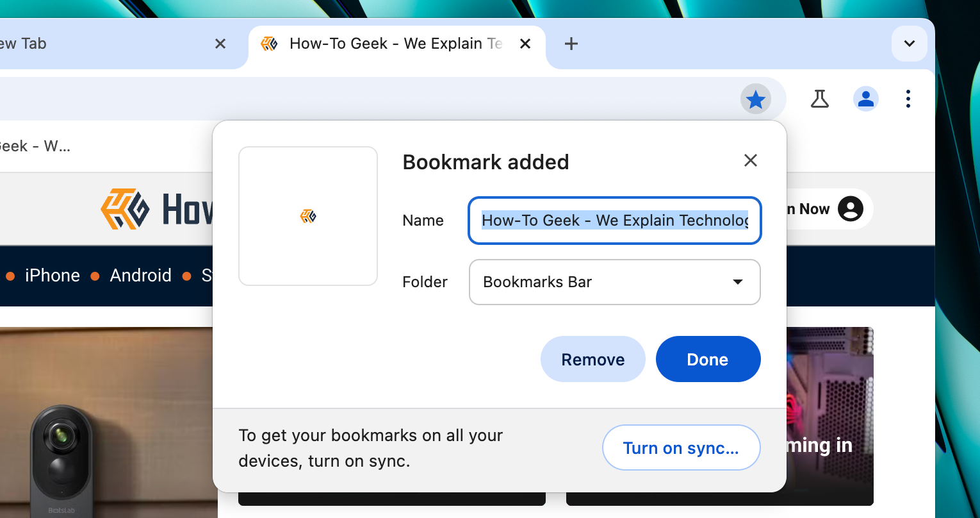Click the How-To Geek site logo
The image size is (980, 518).
click(157, 209)
